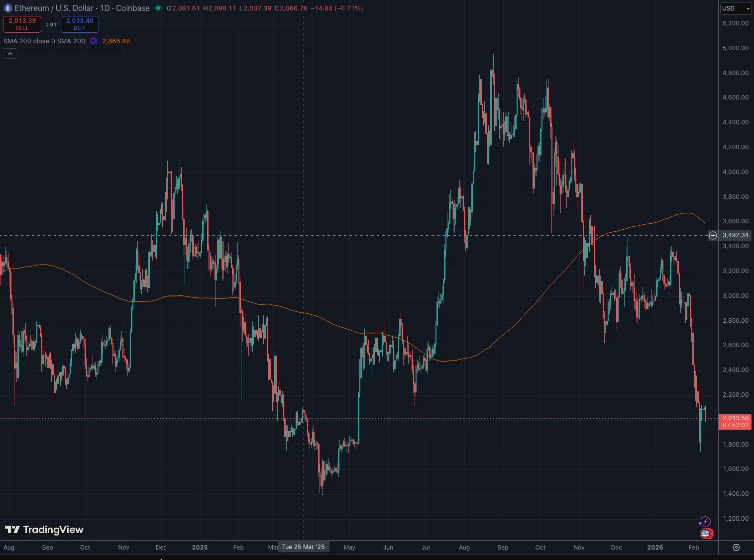Click the Tue 25 Mar '25 date label
754x560 pixels.
click(x=303, y=547)
